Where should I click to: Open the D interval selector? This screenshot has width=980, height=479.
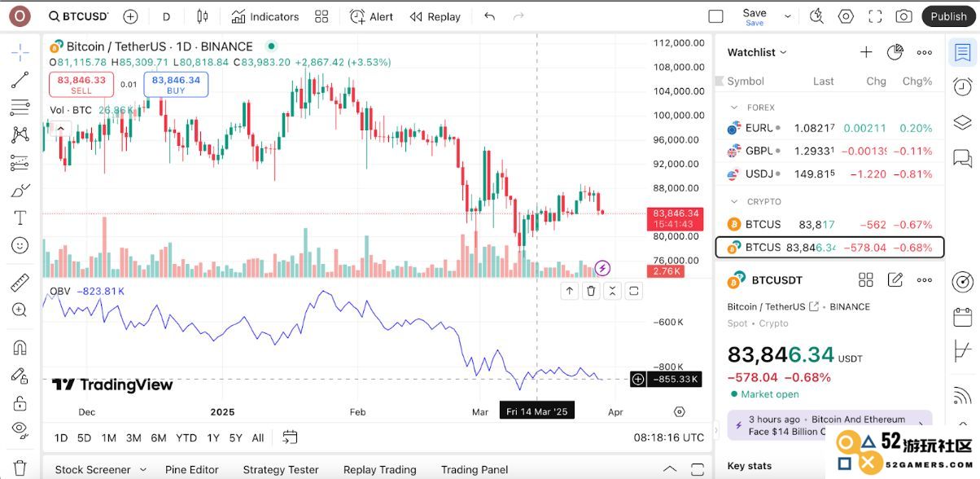[x=167, y=16]
